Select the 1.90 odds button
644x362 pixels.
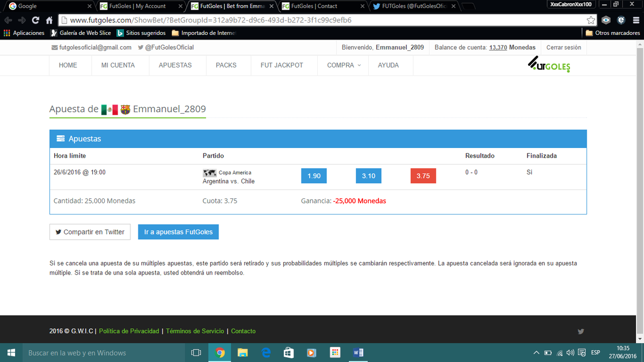click(x=314, y=176)
